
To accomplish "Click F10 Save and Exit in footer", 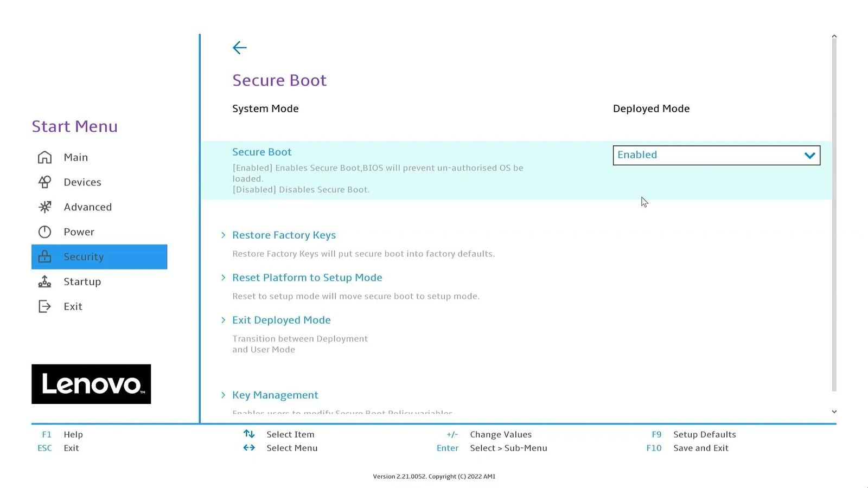I will coord(687,448).
